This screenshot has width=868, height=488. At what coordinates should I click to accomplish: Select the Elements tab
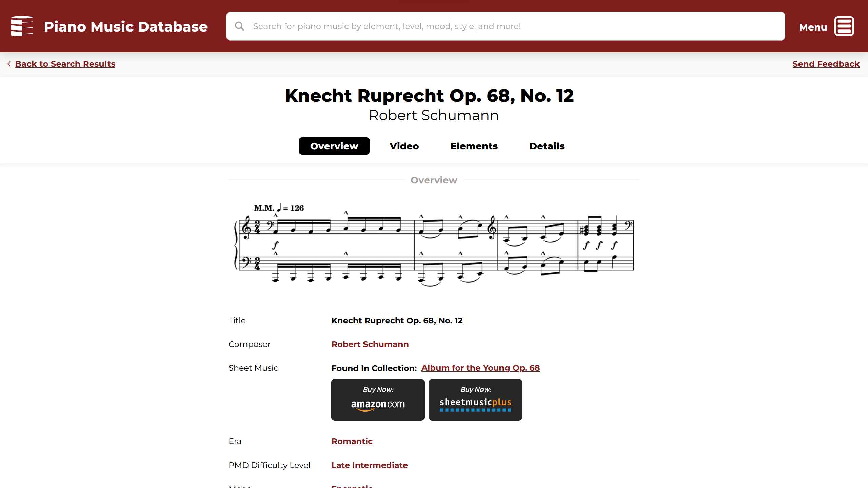tap(474, 146)
